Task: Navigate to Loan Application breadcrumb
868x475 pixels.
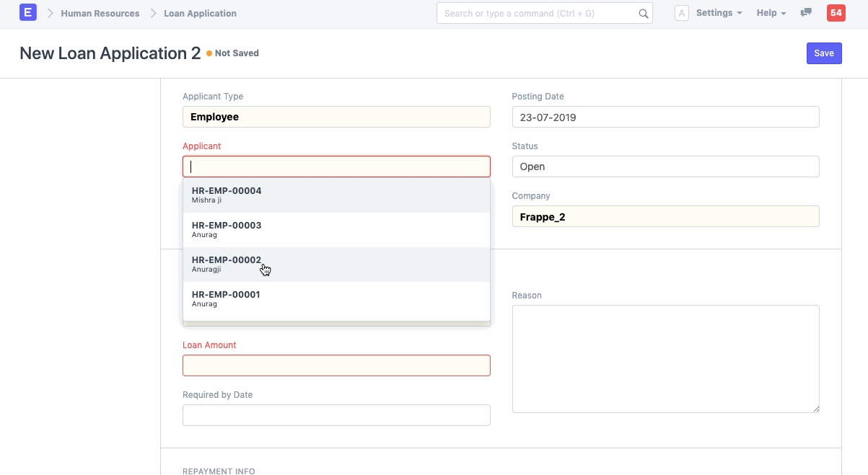Action: tap(200, 13)
